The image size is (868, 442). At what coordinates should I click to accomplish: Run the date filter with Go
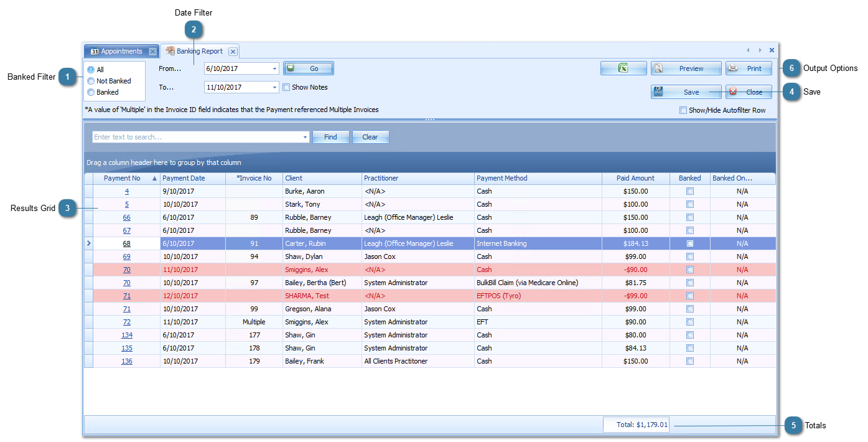(x=309, y=68)
